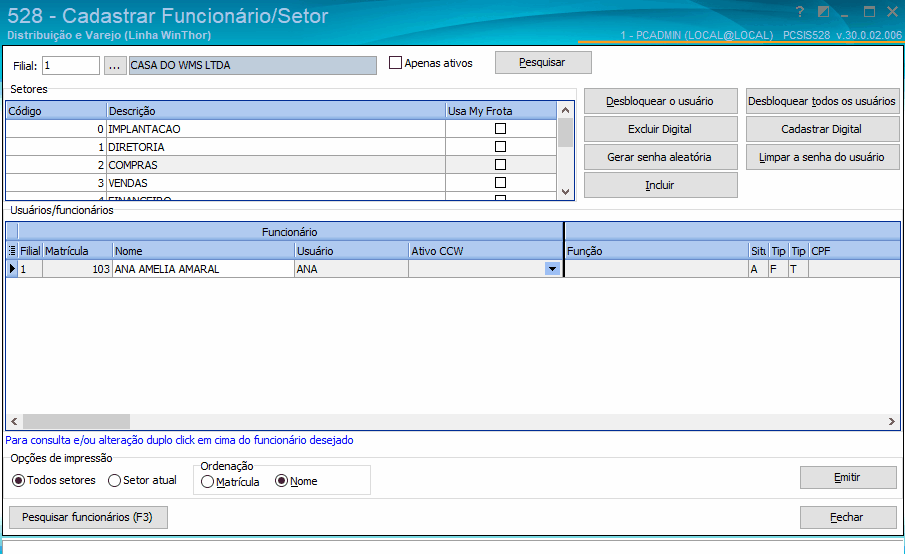Click Desbloquear todos os usuários button
Image resolution: width=905 pixels, height=554 pixels.
822,101
